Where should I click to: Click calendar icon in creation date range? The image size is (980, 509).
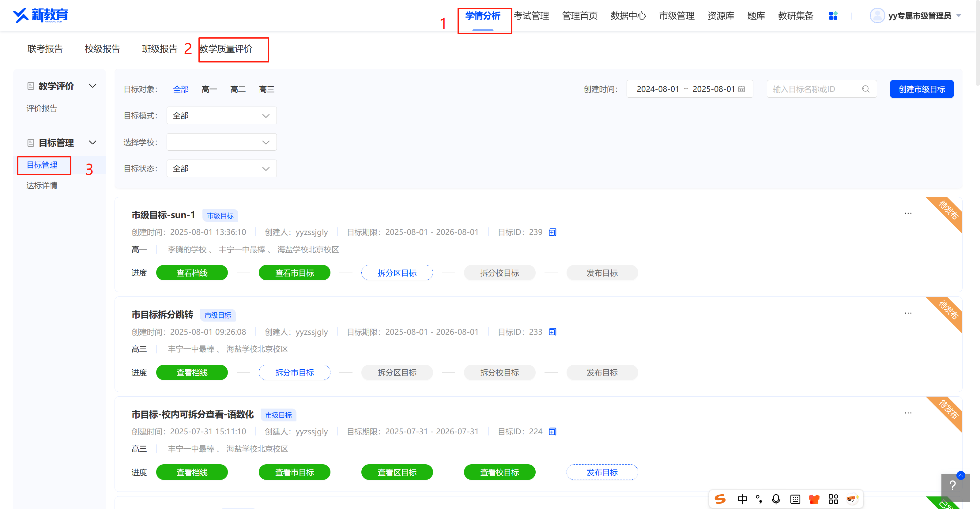[x=741, y=89]
